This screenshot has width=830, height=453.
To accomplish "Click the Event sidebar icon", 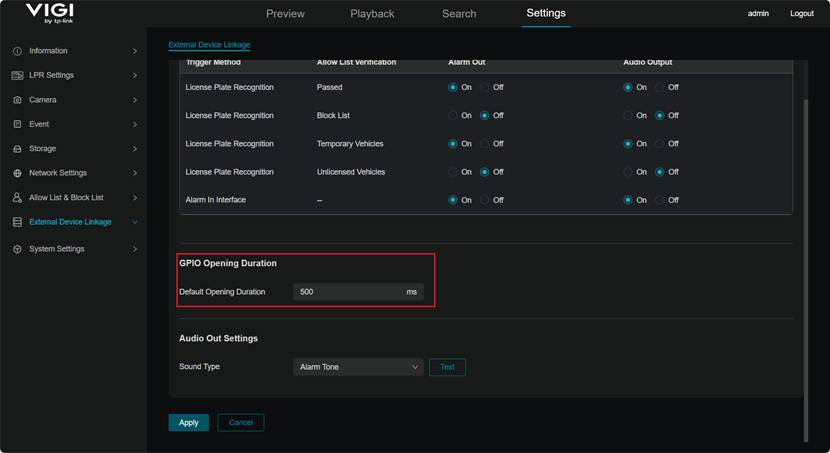I will [17, 124].
